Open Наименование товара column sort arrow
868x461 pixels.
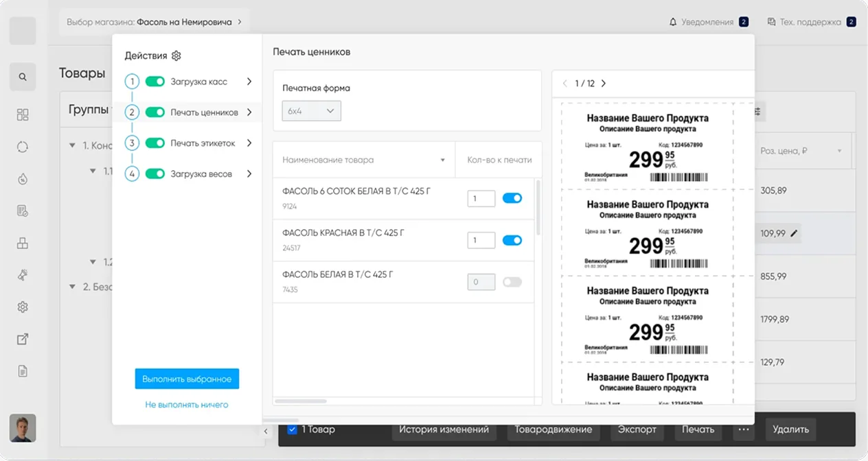pyautogui.click(x=443, y=160)
